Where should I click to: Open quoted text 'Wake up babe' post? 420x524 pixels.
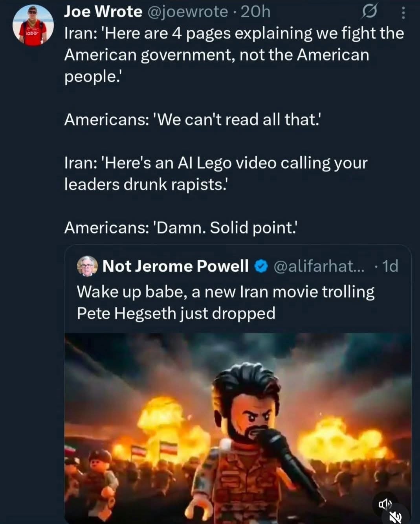pyautogui.click(x=226, y=292)
